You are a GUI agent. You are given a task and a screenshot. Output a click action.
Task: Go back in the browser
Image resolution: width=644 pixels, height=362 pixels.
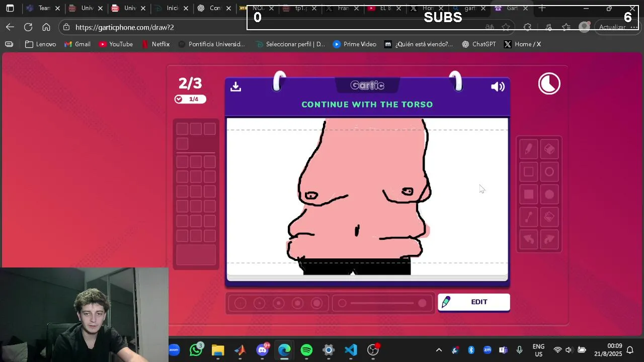click(10, 27)
